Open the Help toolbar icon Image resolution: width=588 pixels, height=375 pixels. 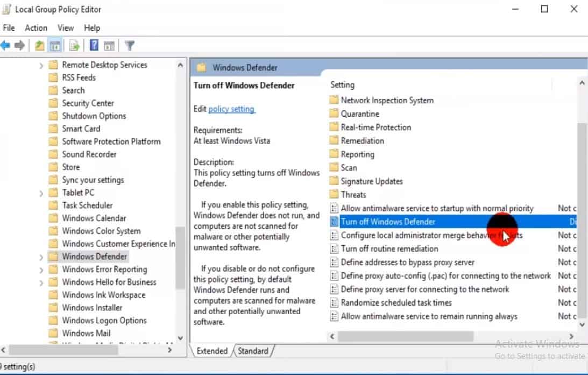tap(94, 45)
